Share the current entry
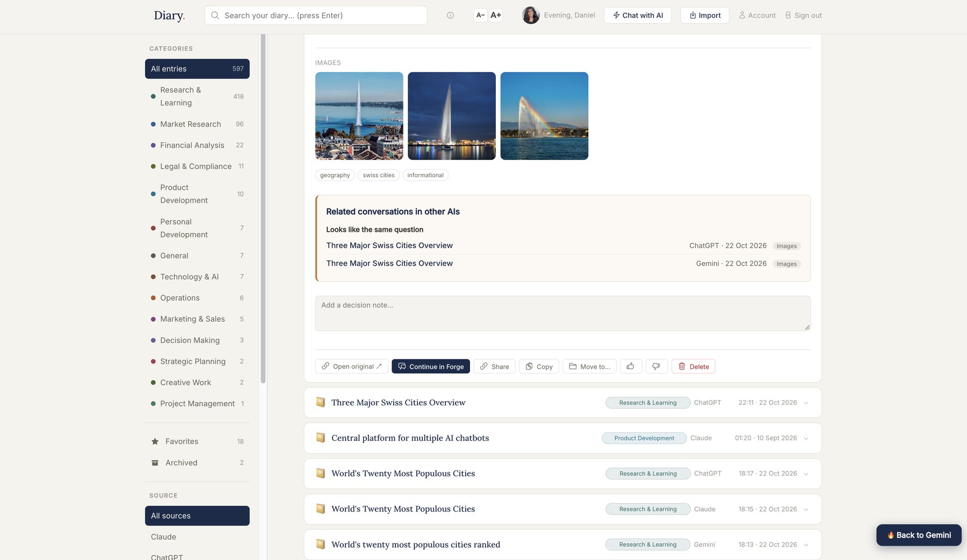 coord(494,366)
